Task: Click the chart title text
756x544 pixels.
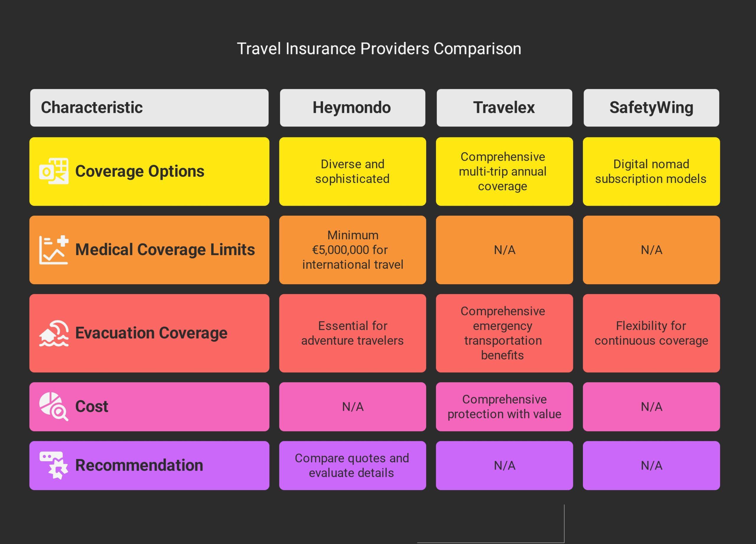Action: pos(379,49)
